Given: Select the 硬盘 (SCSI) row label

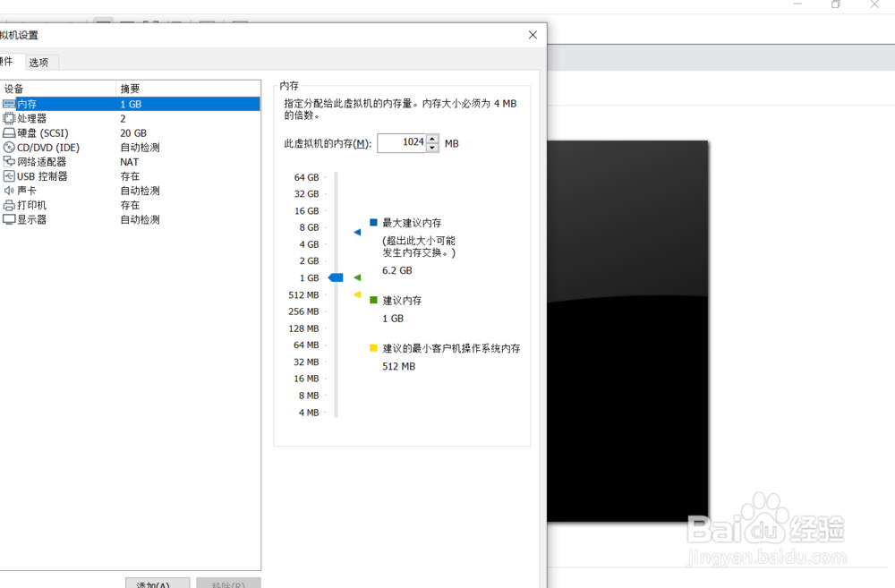Looking at the screenshot, I should point(43,133).
